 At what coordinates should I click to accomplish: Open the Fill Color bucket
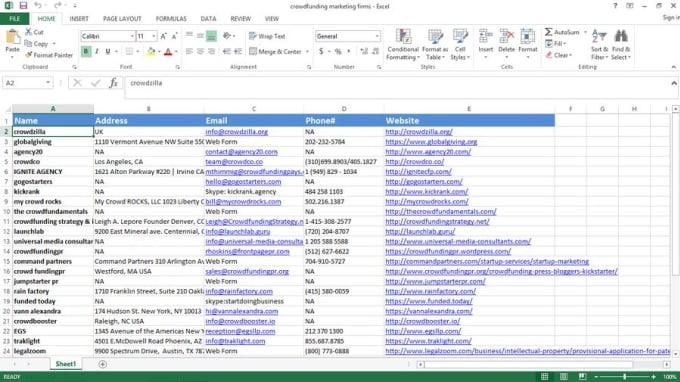click(150, 52)
